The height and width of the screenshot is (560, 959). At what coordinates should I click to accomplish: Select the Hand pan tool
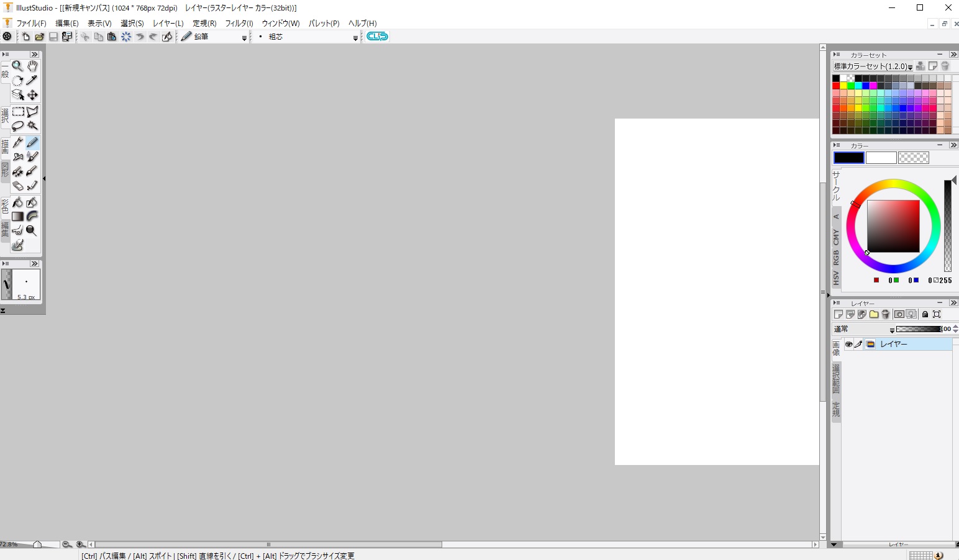click(32, 66)
